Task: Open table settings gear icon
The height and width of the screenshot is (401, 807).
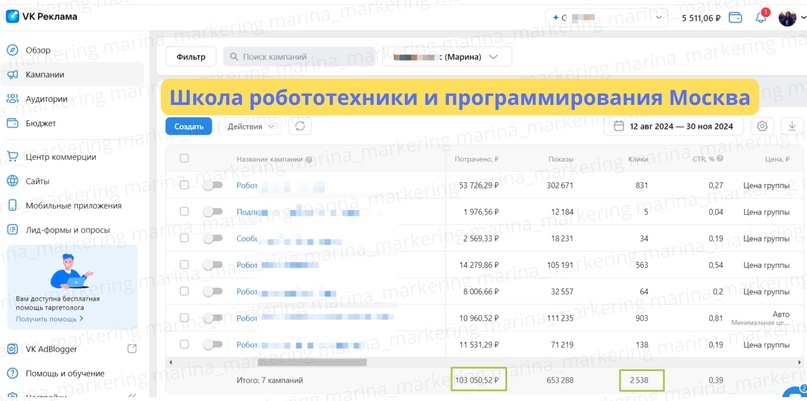Action: (762, 126)
